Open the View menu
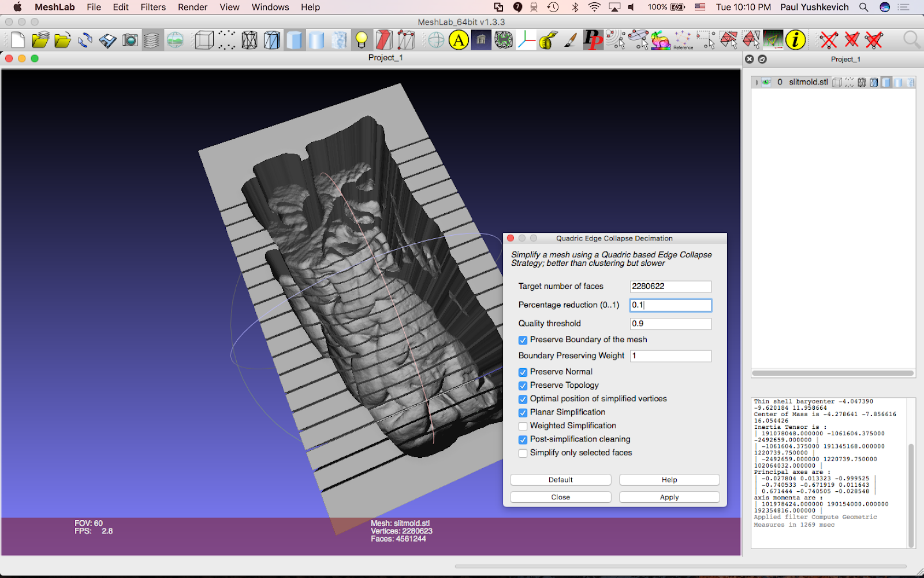The image size is (924, 578). point(229,7)
